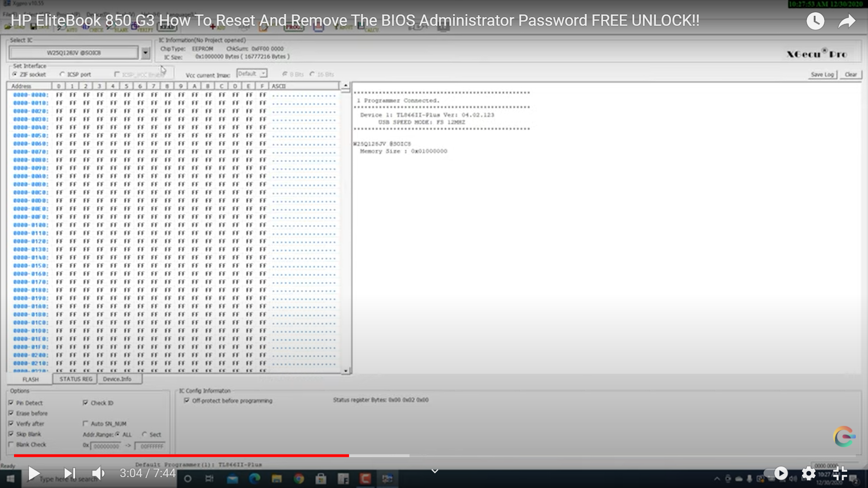
Task: Select the ZIF socket radio button
Action: [x=15, y=74]
